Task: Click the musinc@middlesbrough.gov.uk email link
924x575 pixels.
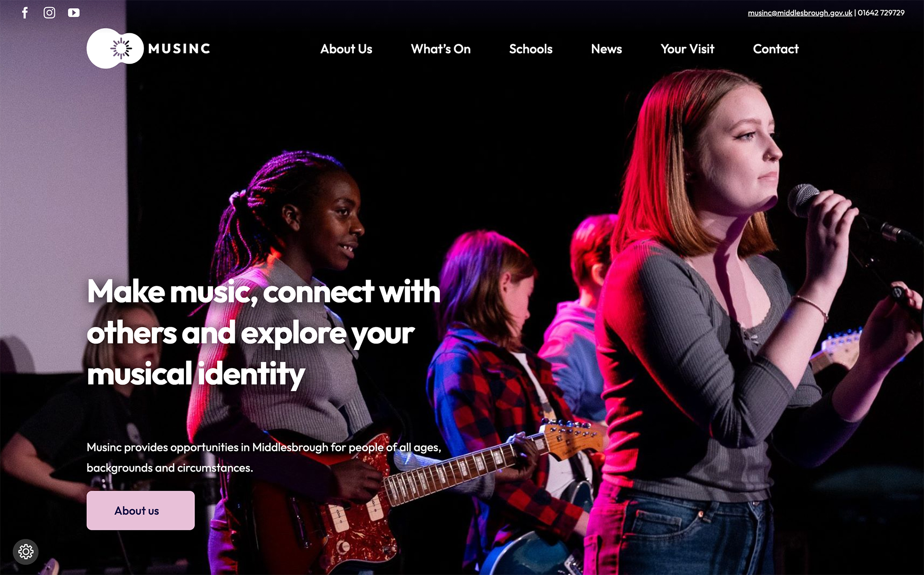Action: [800, 13]
